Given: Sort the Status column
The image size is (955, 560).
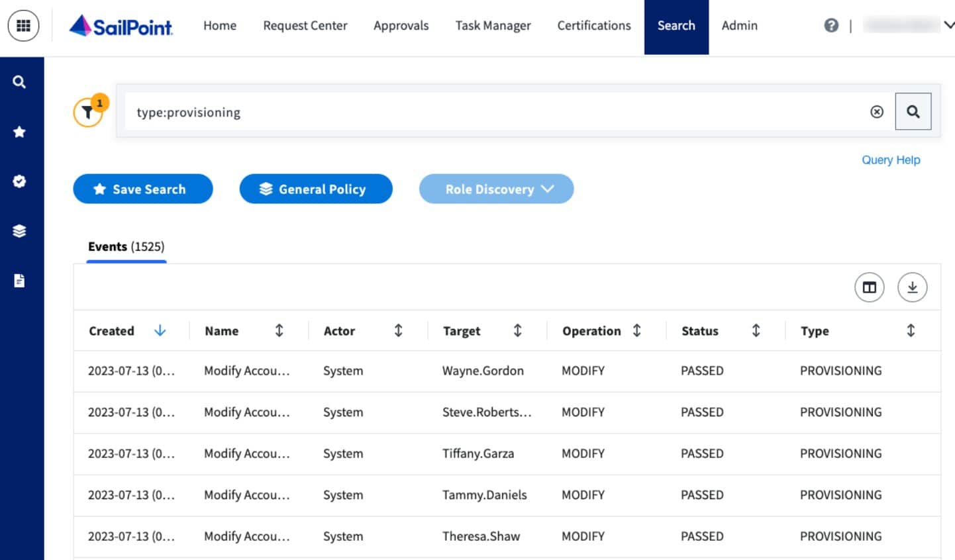Looking at the screenshot, I should pos(756,330).
